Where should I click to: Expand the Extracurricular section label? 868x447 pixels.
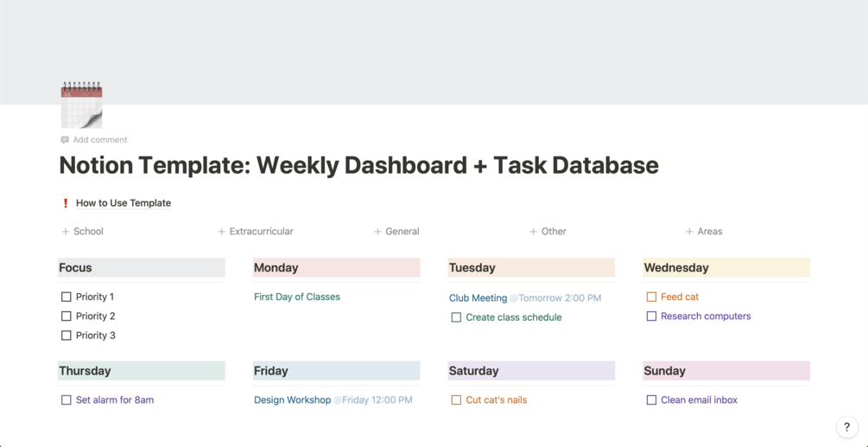262,232
